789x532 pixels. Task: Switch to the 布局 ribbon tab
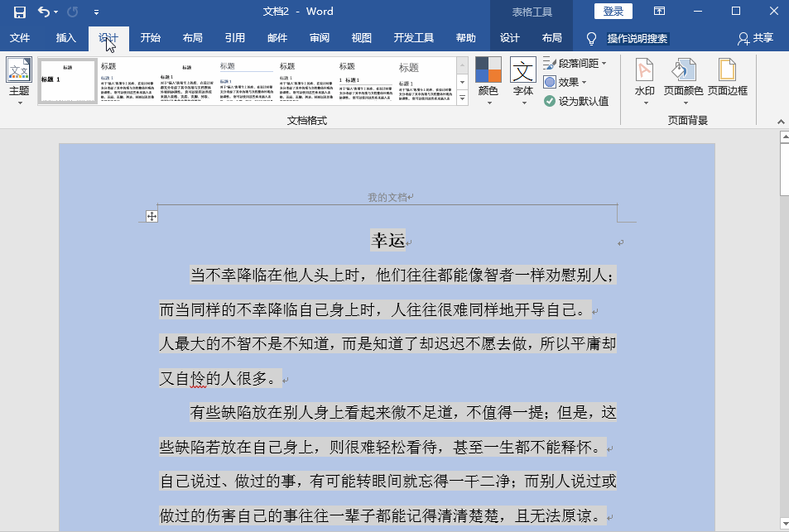[192, 37]
